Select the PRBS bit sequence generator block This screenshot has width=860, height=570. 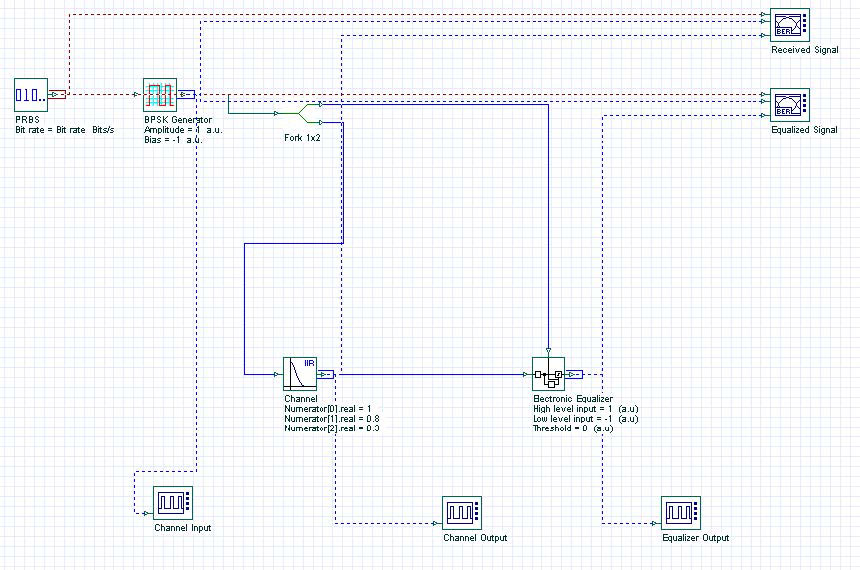point(31,95)
